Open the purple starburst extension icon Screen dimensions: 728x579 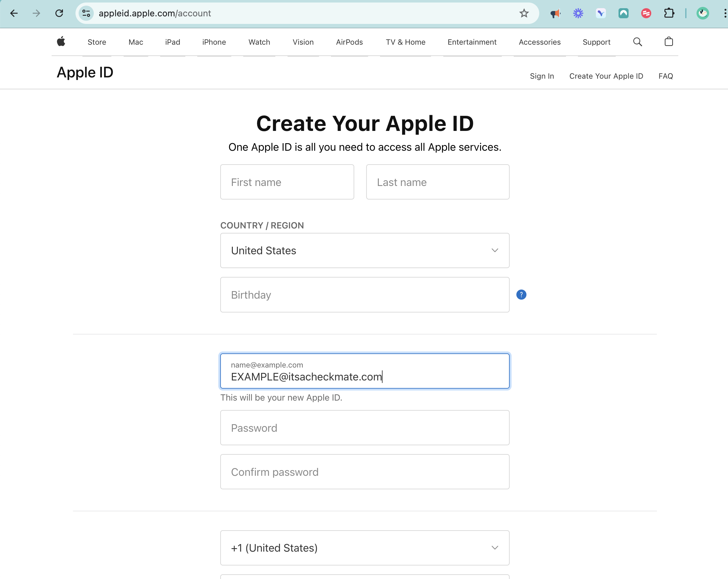tap(578, 13)
